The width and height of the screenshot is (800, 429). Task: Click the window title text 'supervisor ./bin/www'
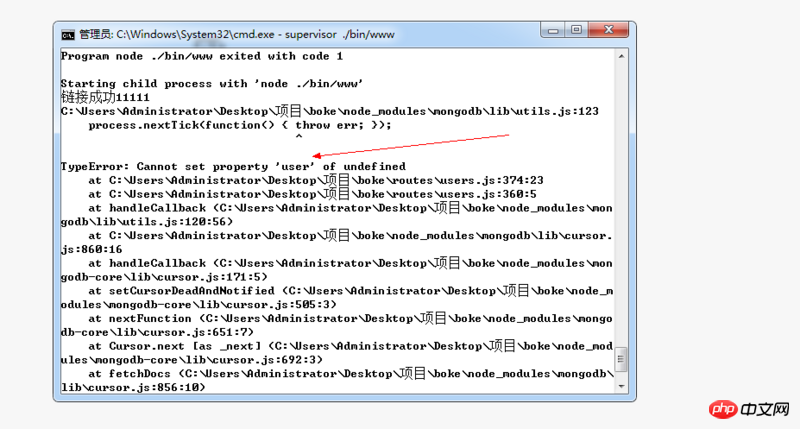pyautogui.click(x=339, y=35)
